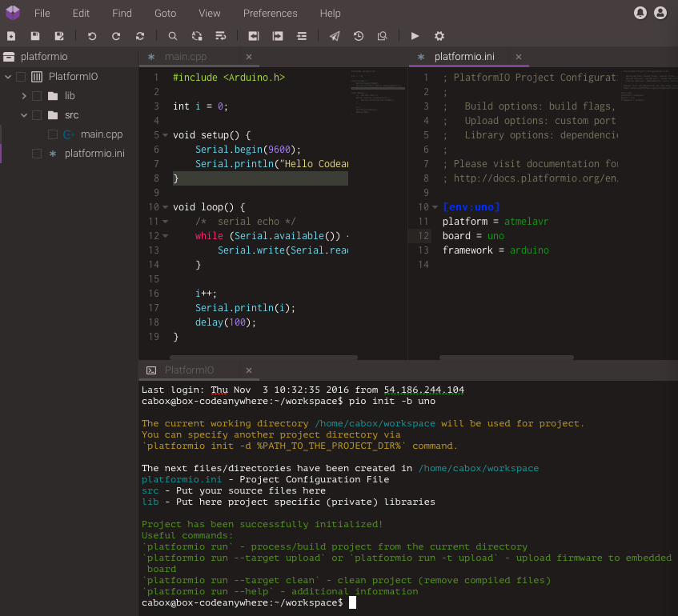Click the refresh toolbar icon

coord(140,36)
